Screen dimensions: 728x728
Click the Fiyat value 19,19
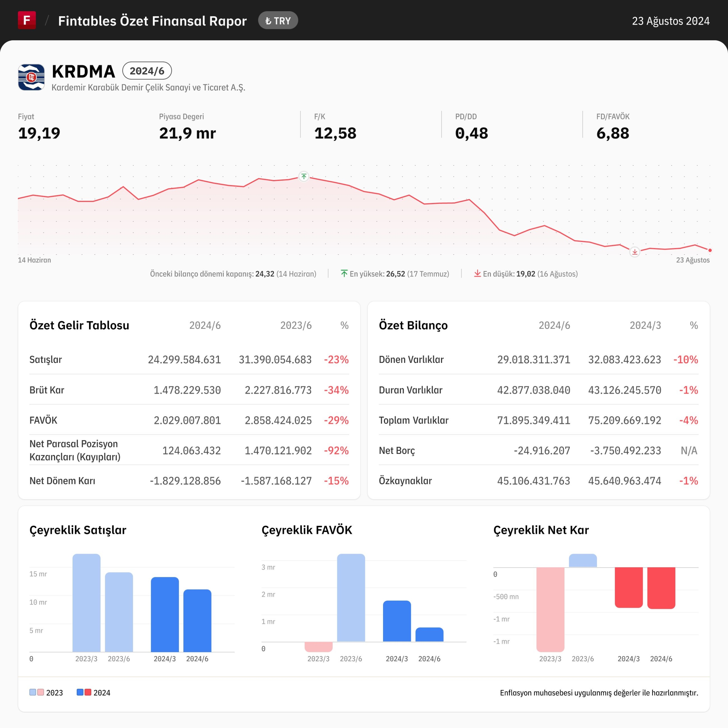coord(39,133)
